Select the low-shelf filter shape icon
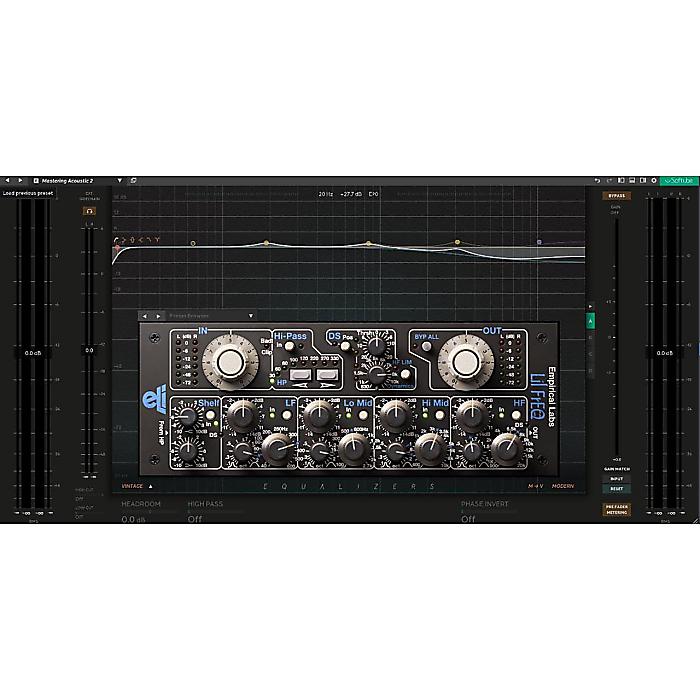Screen dimensions: 700x700 pyautogui.click(x=124, y=240)
